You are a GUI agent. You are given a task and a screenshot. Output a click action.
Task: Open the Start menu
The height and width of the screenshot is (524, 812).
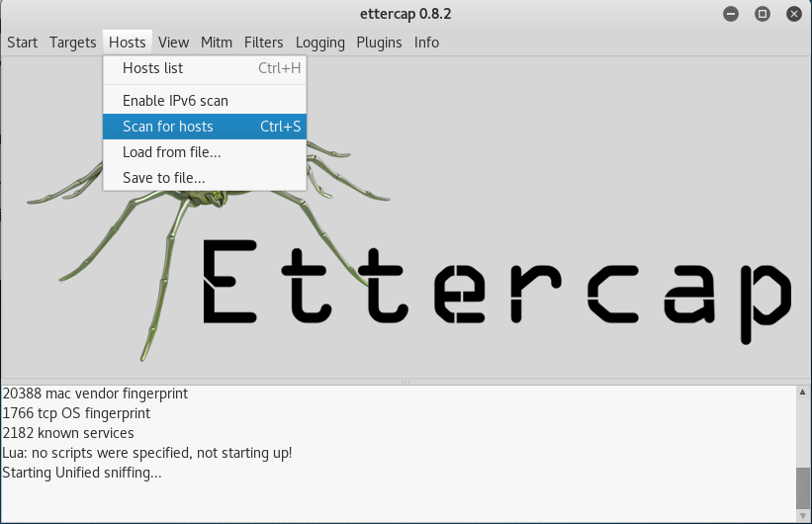click(23, 43)
